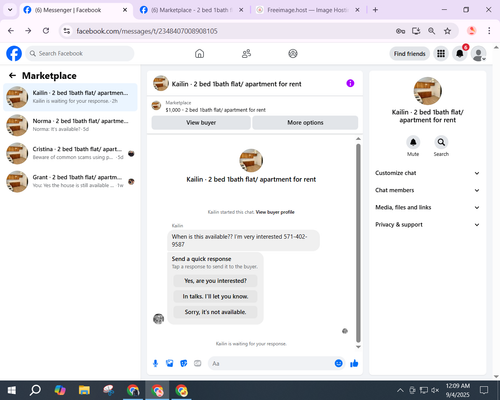Open the View buyer profile link
500x400 pixels.
tap(275, 212)
